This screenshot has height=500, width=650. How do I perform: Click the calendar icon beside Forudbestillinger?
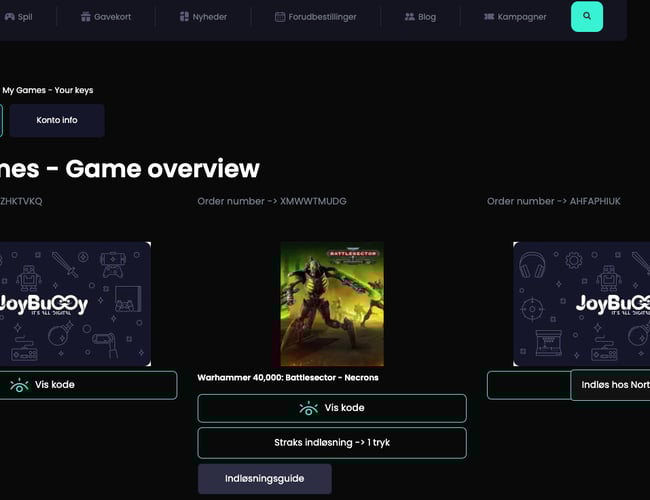click(280, 17)
